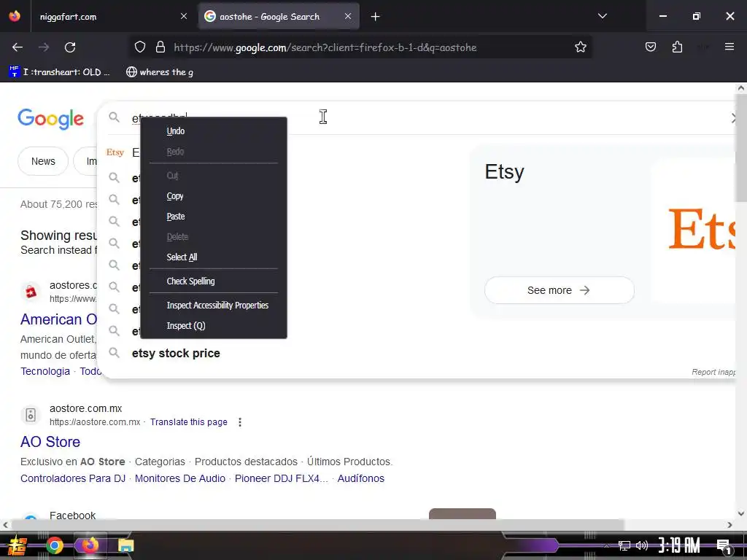Screen dimensions: 747x560
Task: Choose Check Spelling in the context menu
Action: tap(214, 281)
